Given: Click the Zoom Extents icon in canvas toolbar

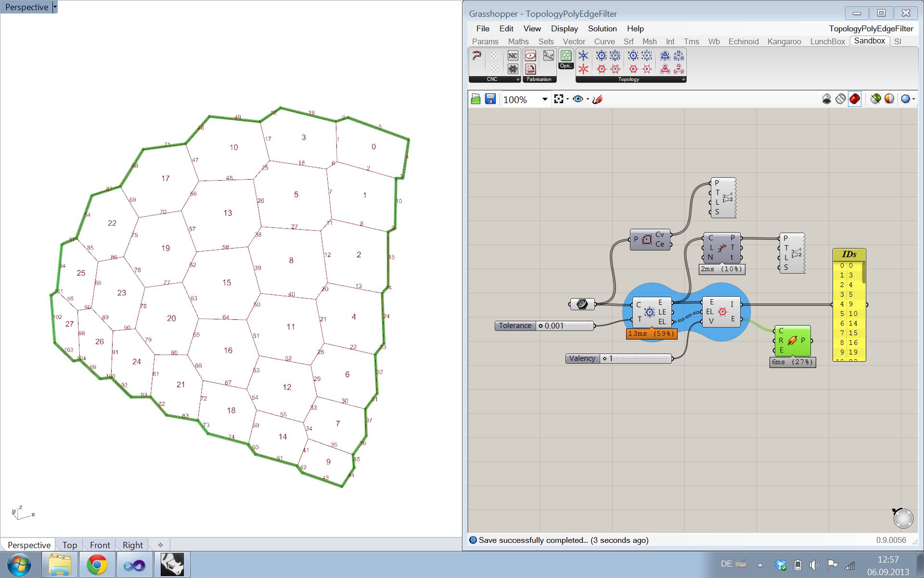Looking at the screenshot, I should 559,99.
